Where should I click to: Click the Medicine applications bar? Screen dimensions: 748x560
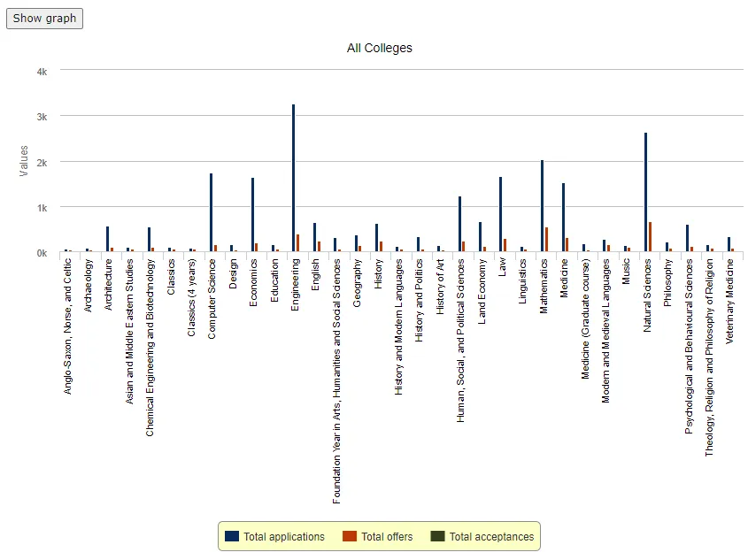tap(563, 218)
